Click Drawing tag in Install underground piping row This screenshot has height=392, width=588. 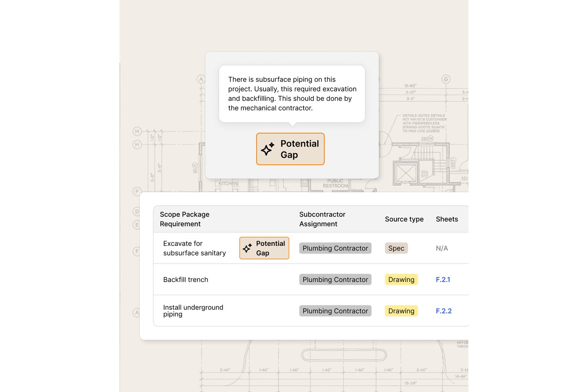pos(401,311)
